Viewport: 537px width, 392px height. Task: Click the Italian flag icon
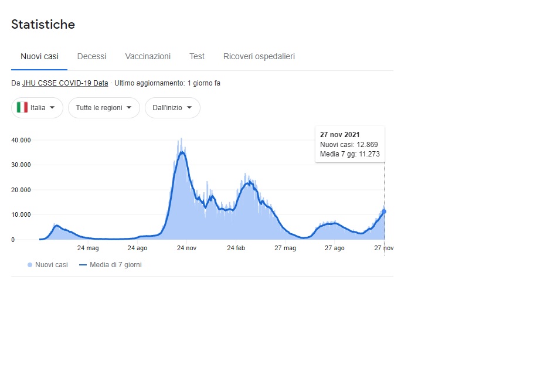[x=22, y=107]
